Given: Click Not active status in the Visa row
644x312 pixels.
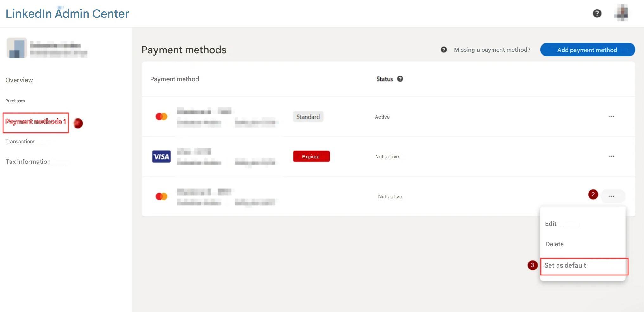Looking at the screenshot, I should (x=387, y=157).
